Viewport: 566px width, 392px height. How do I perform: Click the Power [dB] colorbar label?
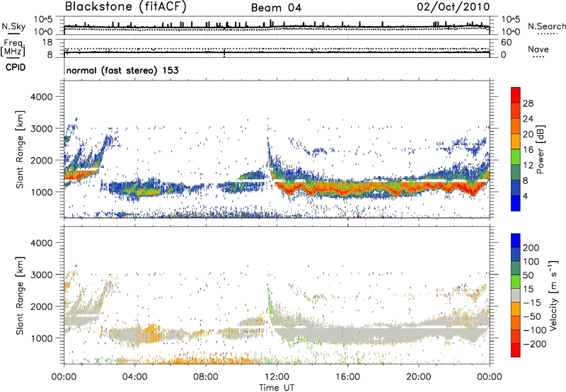tap(540, 149)
